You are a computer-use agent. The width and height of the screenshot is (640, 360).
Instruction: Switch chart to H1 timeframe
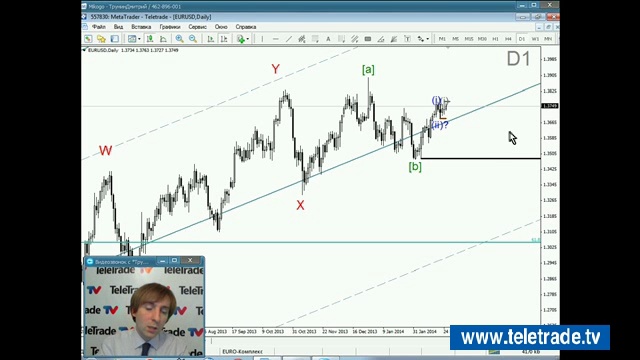[495, 39]
